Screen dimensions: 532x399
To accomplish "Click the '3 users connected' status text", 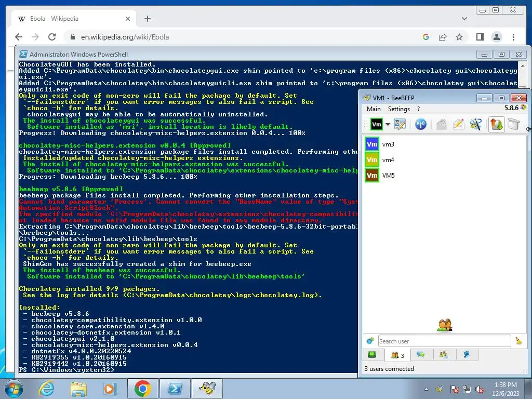I will [389, 369].
